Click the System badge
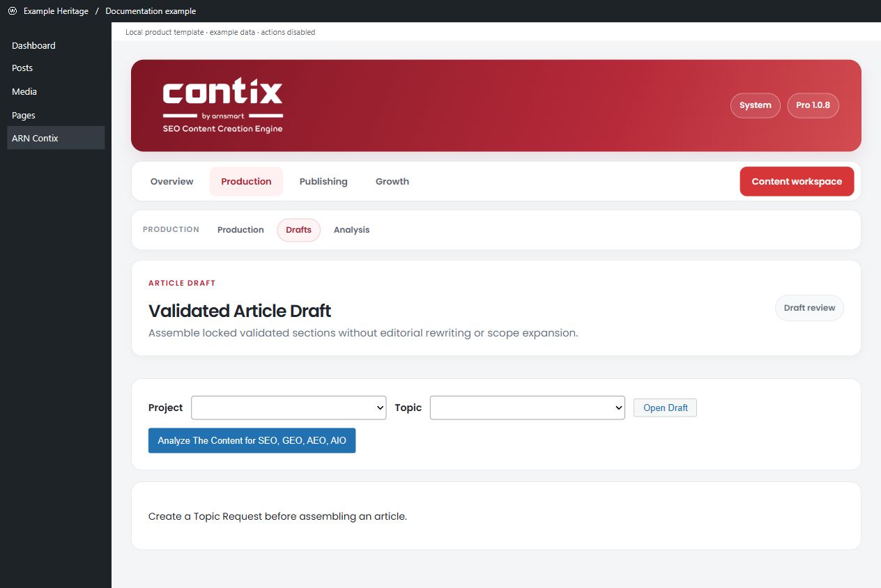This screenshot has height=588, width=881. pos(756,105)
